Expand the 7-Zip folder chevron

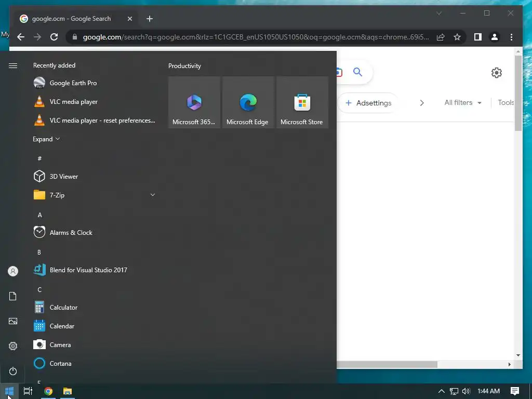pyautogui.click(x=153, y=195)
